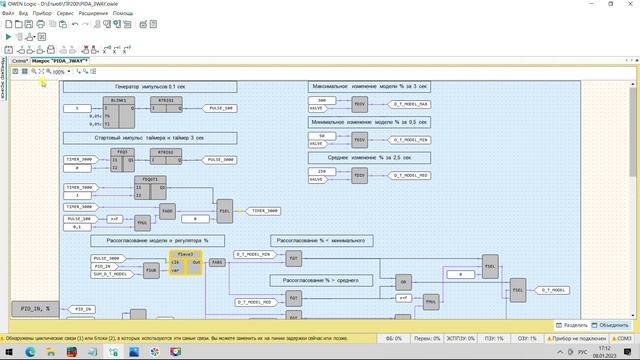The height and width of the screenshot is (360, 640).
Task: Click the D_T_MODEL output variable
Action: [553, 290]
